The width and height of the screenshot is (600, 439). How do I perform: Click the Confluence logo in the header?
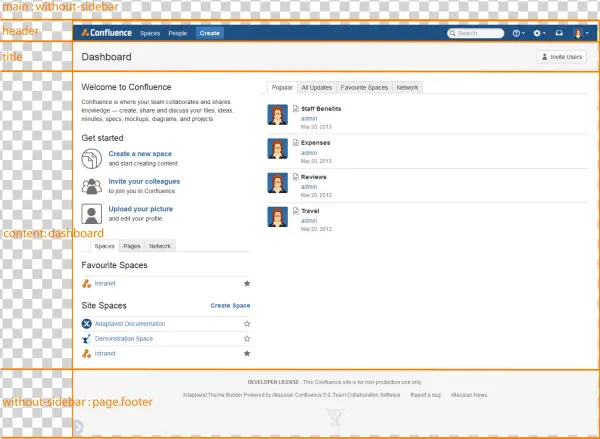coord(107,33)
